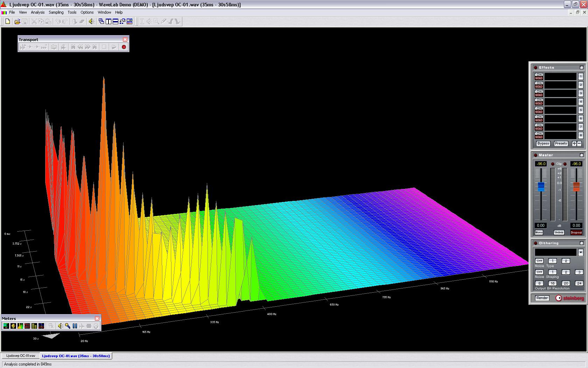
Task: Toggle SOLO on effect slot 3
Action: click(539, 95)
